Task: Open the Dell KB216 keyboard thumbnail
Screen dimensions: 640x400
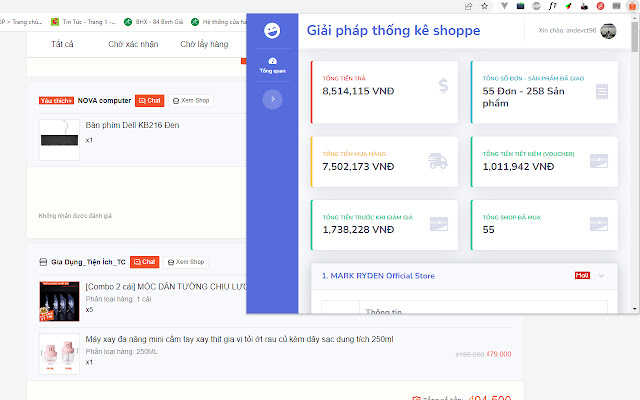Action: (x=59, y=140)
